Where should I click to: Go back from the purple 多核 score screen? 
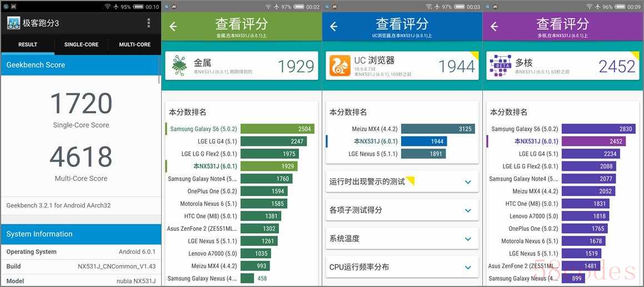(495, 26)
